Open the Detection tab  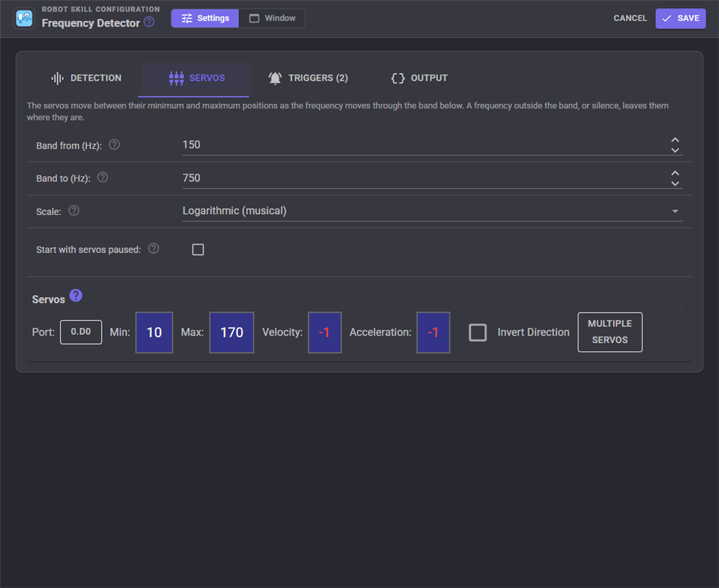point(86,78)
